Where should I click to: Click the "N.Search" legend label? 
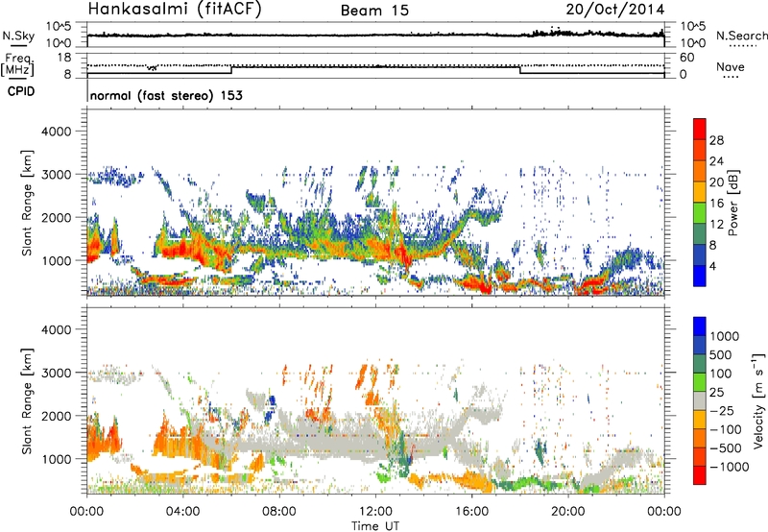click(741, 36)
